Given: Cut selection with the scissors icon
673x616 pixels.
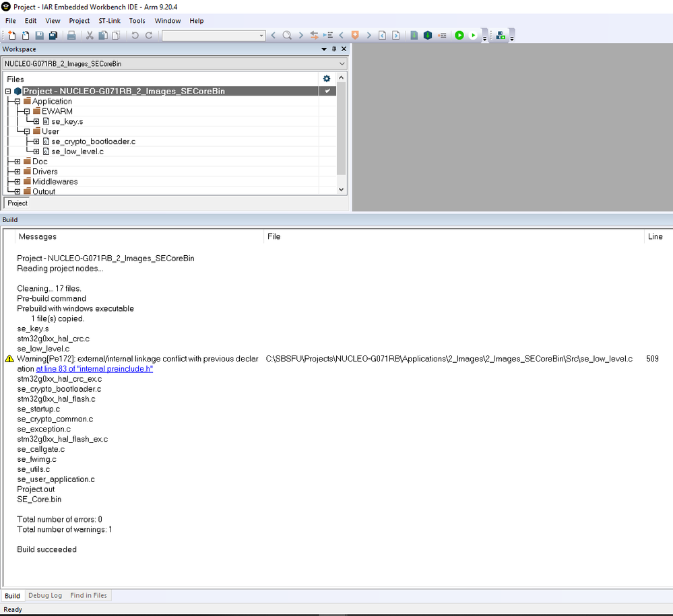Looking at the screenshot, I should [x=90, y=35].
